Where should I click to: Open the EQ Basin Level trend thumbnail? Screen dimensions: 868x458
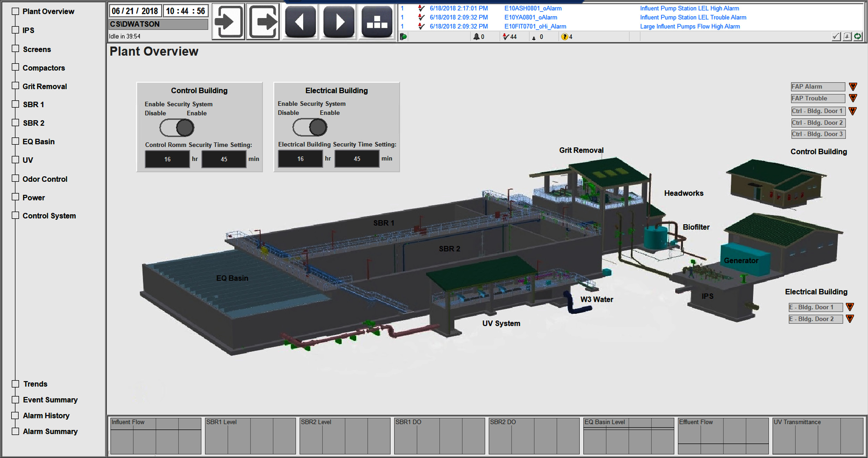629,436
